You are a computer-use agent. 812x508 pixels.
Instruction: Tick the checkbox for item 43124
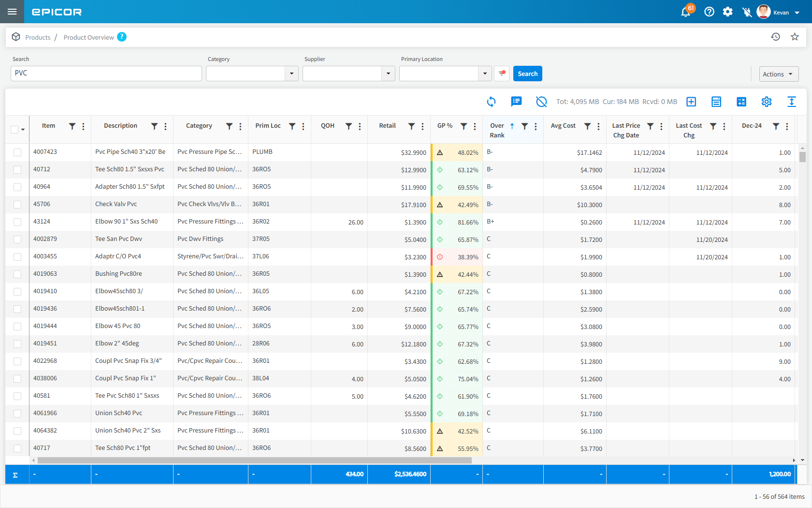pos(17,222)
